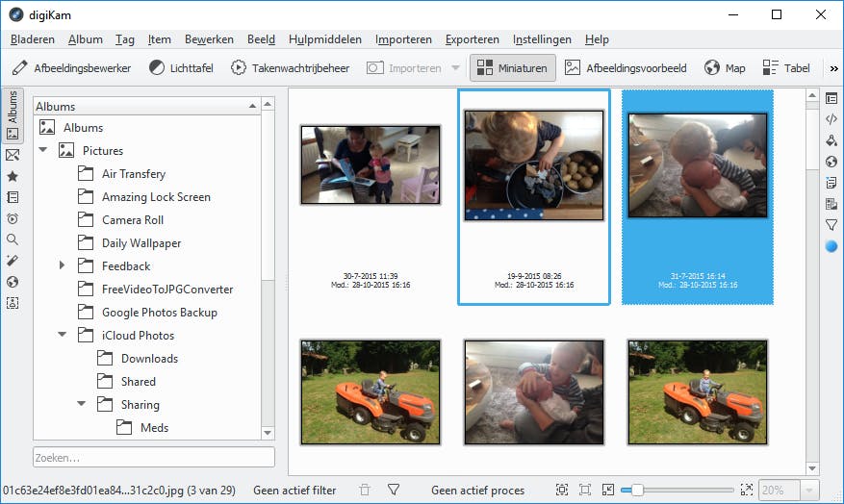Open Takenwachtrijbeheer batch queue manager

pos(290,68)
